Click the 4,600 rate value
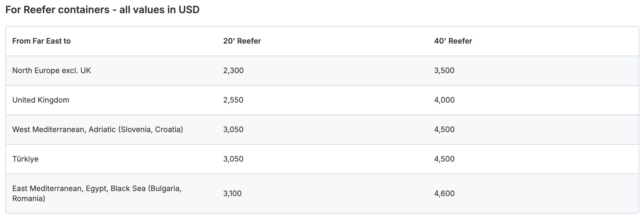This screenshot has height=219, width=644. 444,194
